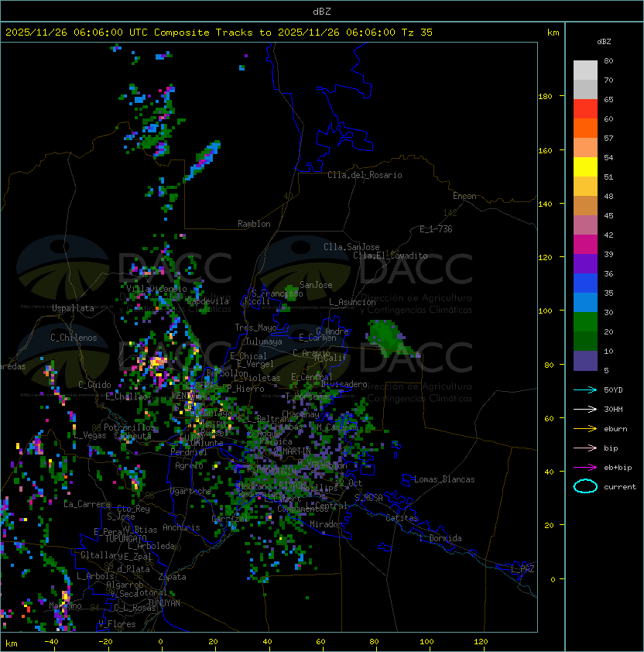Viewport: 644px width, 652px height.
Task: Click the 'Ramblon' label in the north
Action: (254, 224)
